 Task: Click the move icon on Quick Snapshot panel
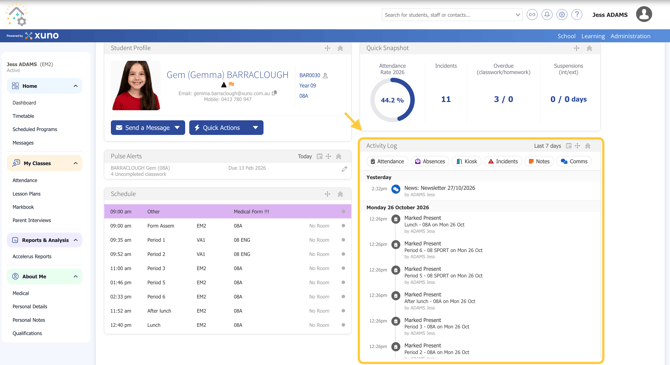[x=576, y=48]
